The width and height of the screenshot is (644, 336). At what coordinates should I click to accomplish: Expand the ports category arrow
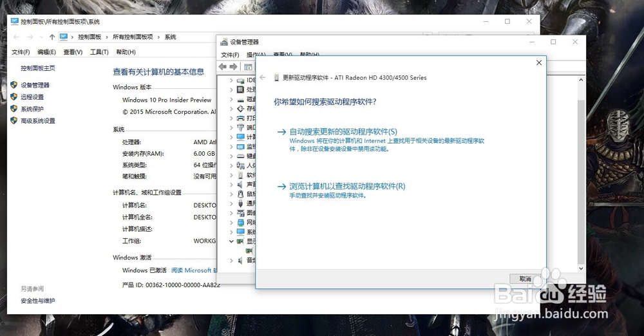click(x=231, y=127)
